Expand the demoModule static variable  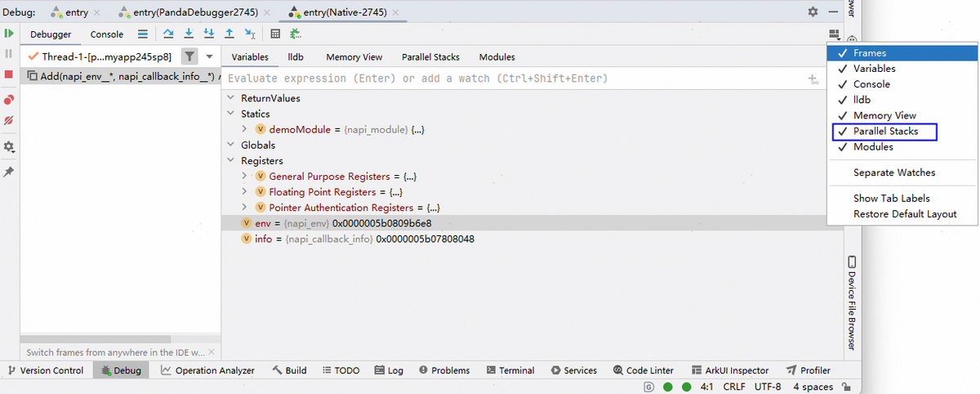click(245, 129)
